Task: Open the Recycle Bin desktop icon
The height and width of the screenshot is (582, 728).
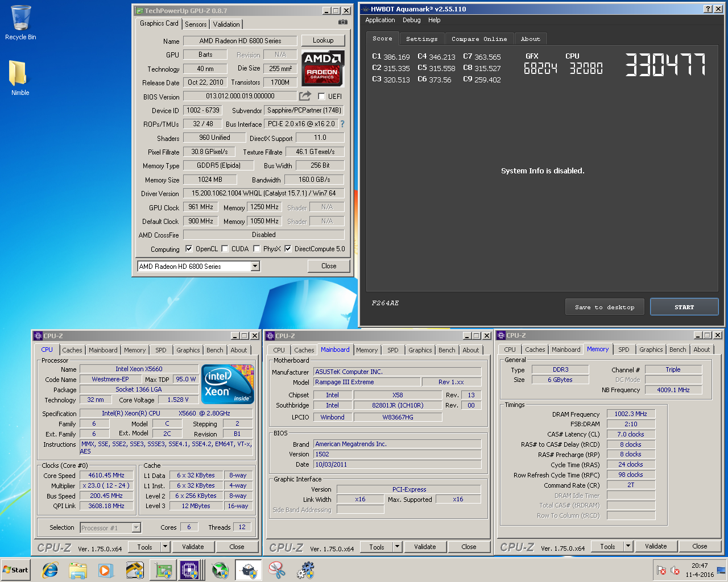Action: click(x=20, y=23)
